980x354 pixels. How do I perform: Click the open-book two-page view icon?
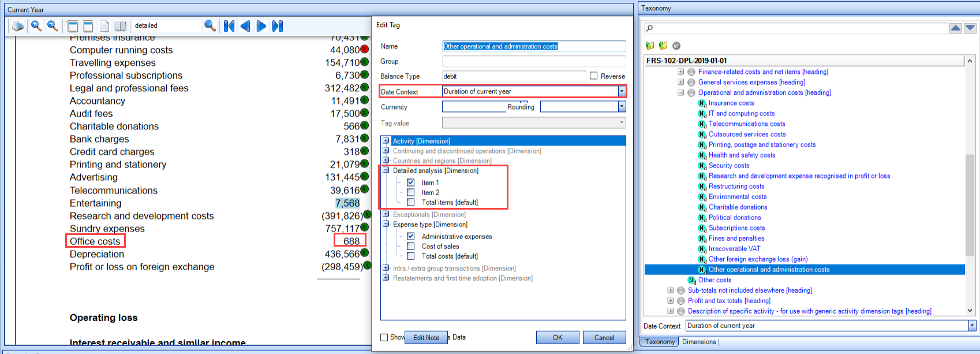(x=121, y=26)
